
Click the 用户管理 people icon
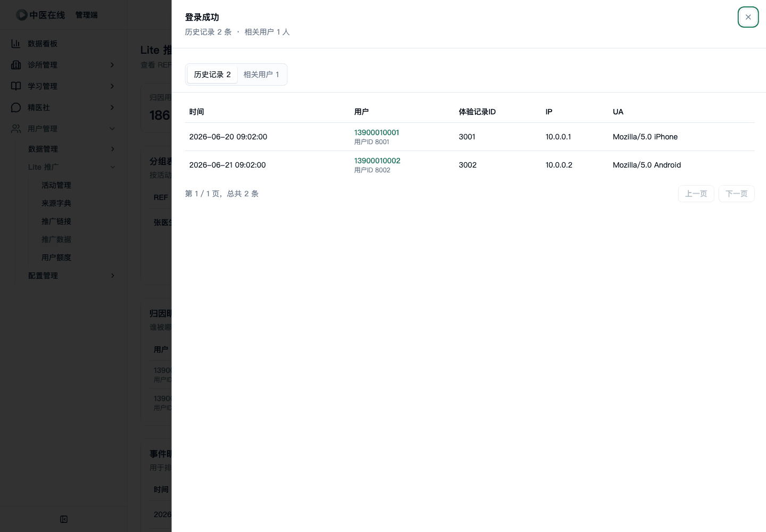[16, 129]
